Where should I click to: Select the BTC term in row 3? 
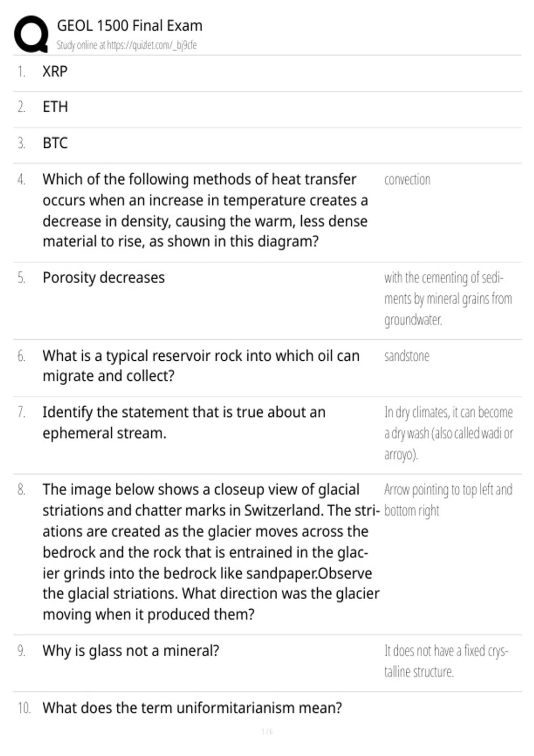[x=55, y=143]
